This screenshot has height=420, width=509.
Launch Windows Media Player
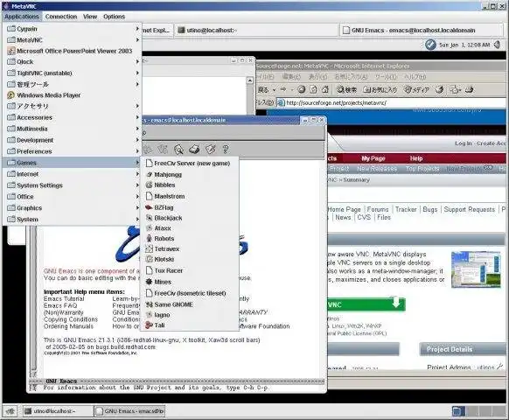[x=73, y=95]
